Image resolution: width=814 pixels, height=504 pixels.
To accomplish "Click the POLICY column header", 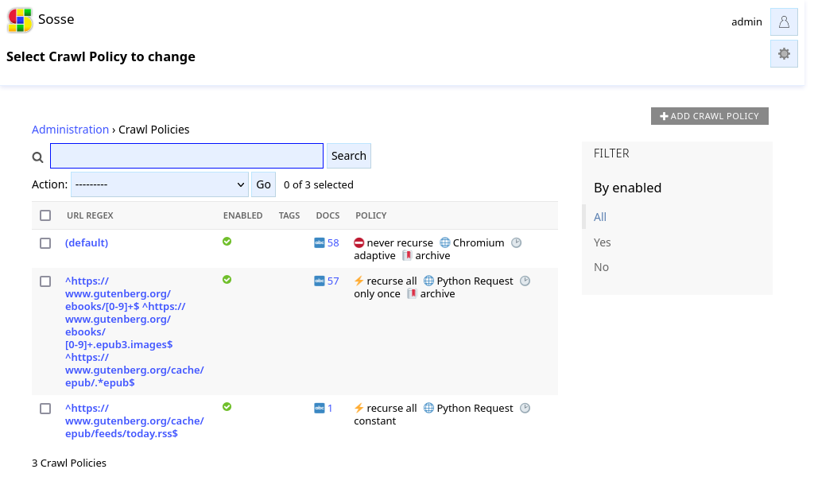I will coord(371,215).
